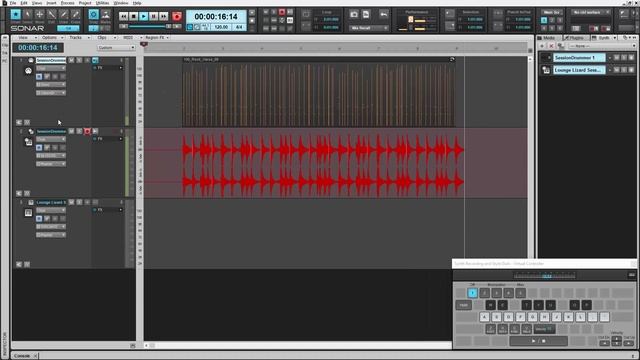The image size is (640, 360).
Task: Pause playback in the transport
Action: (153, 16)
